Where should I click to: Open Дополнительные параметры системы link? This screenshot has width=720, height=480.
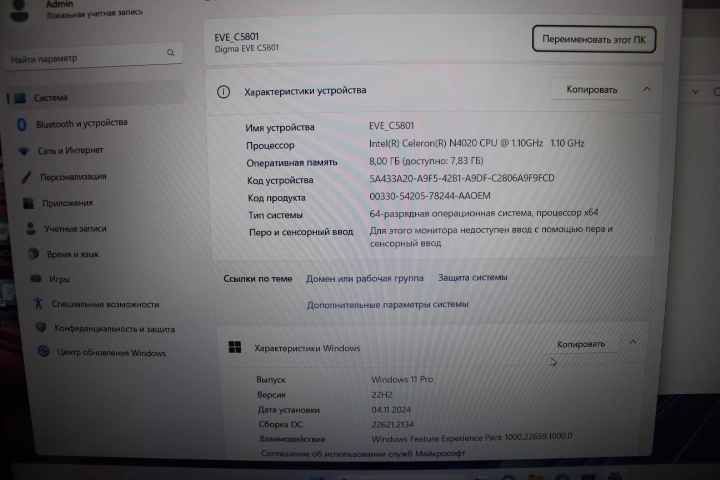[x=388, y=305]
